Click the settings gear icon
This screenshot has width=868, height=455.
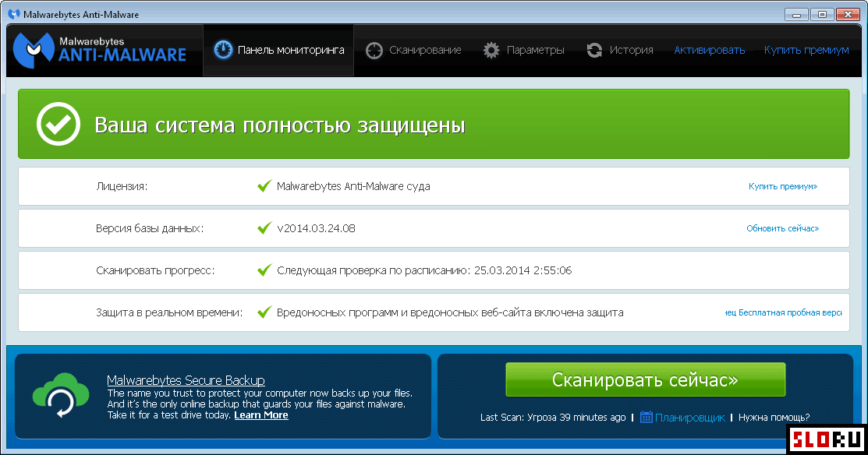pos(491,51)
